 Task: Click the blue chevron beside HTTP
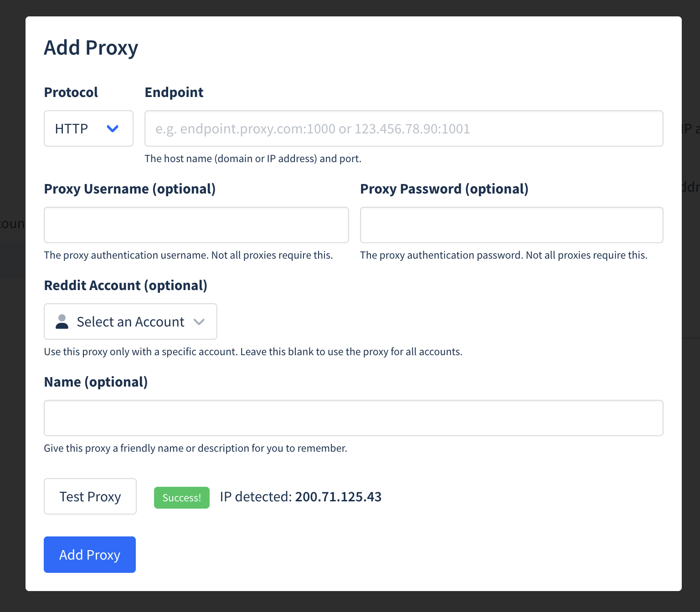[113, 129]
